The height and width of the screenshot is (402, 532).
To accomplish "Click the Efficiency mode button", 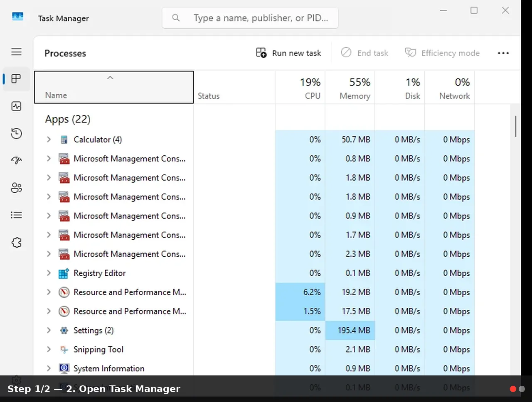I will (x=442, y=53).
